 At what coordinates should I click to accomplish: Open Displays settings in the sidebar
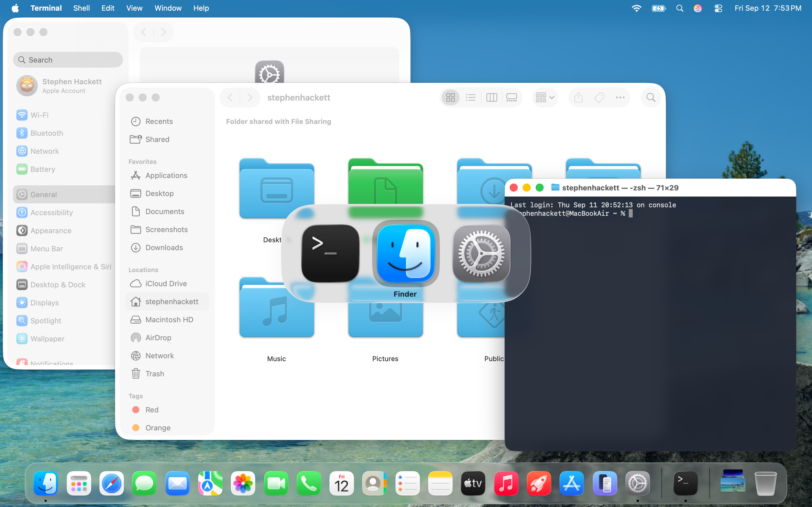point(44,303)
